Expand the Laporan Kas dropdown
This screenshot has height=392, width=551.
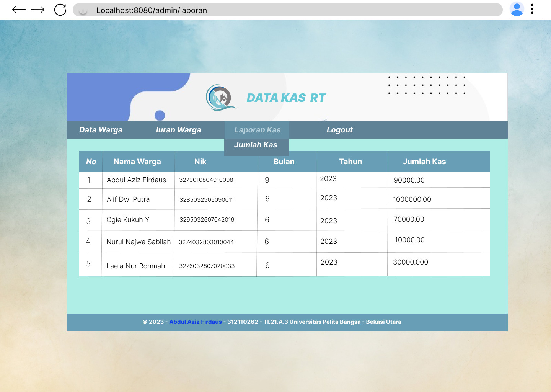[x=257, y=130]
